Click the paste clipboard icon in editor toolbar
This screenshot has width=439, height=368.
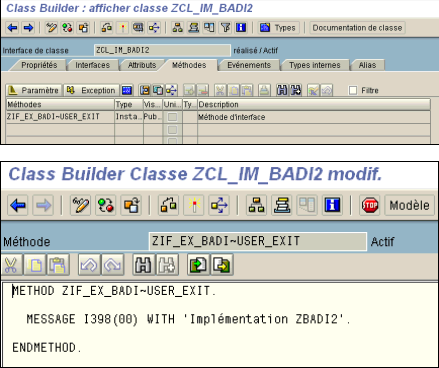pos(58,265)
